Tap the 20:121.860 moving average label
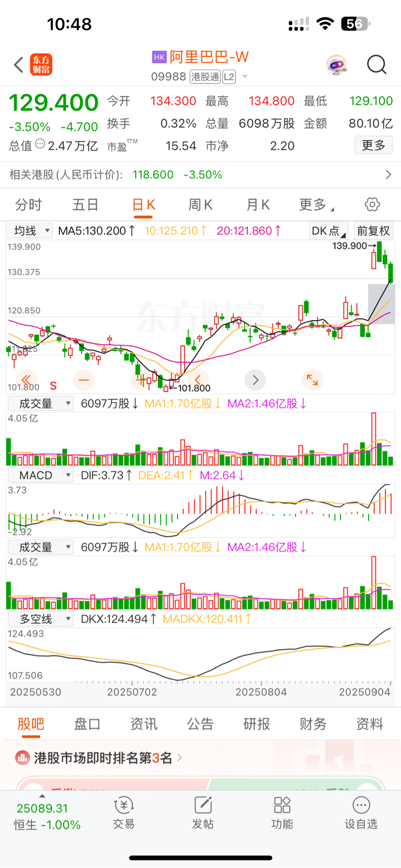 [x=249, y=231]
